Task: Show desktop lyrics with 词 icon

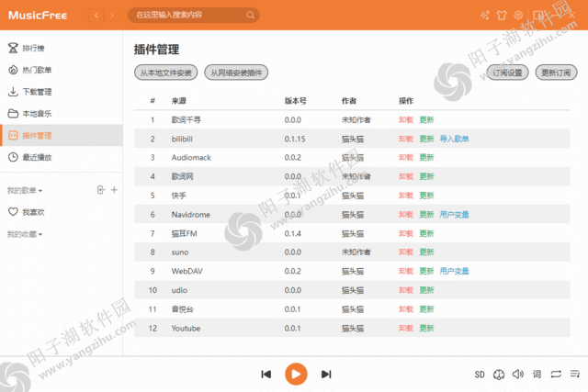Action: [x=537, y=375]
